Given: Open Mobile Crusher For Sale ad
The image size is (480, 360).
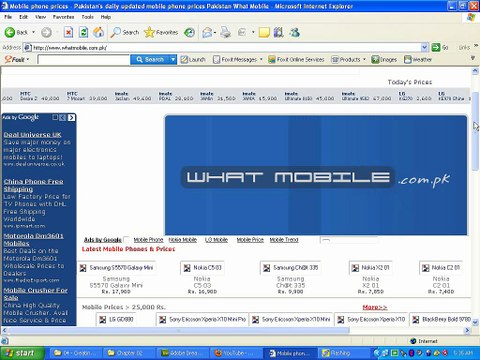Looking at the screenshot, I should click(35, 294).
